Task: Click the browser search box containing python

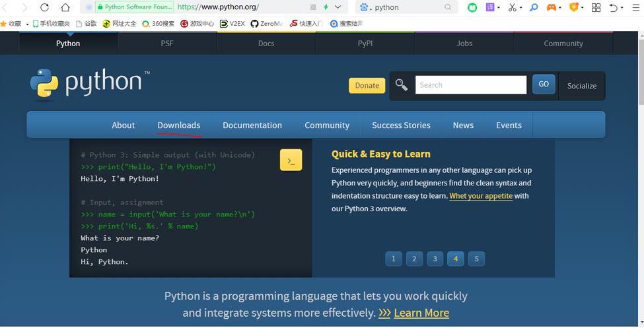Action: 408,7
